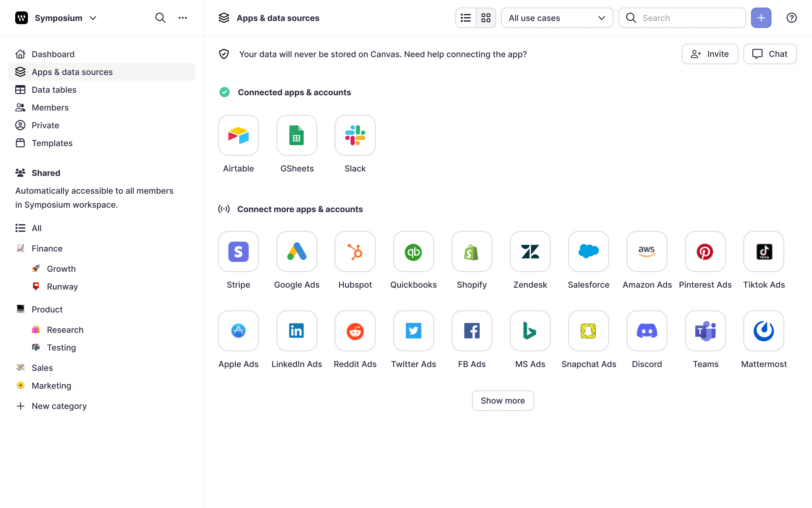This screenshot has height=508, width=812.
Task: Connect the Pinterest Ads app
Action: pyautogui.click(x=705, y=251)
